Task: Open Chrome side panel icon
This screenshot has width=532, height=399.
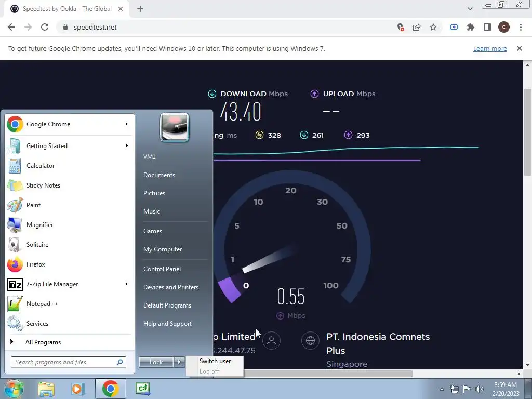Action: (x=487, y=27)
